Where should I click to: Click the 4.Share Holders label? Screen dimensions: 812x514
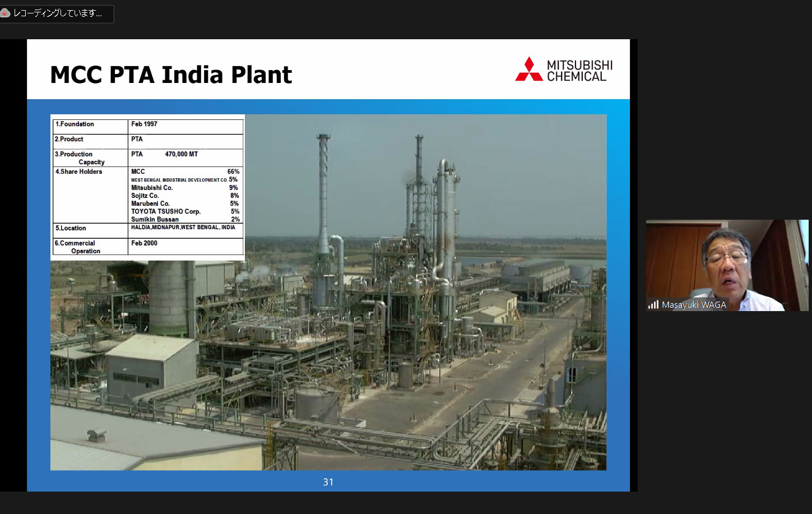(x=78, y=172)
